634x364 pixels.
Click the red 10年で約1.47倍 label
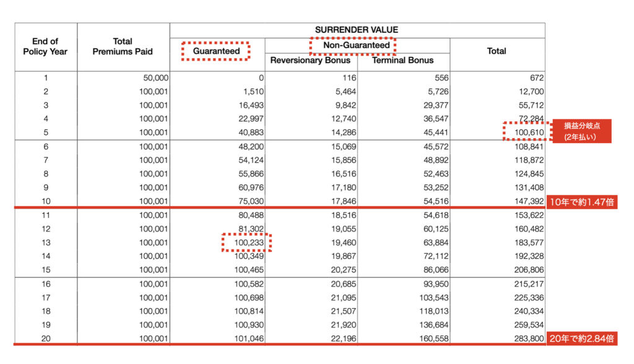click(582, 201)
